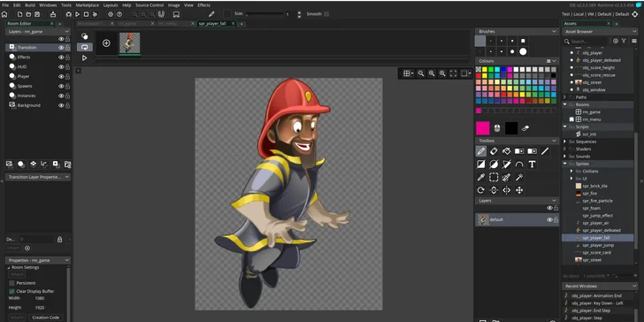Click the Stop icon in main toolbar

point(87,14)
